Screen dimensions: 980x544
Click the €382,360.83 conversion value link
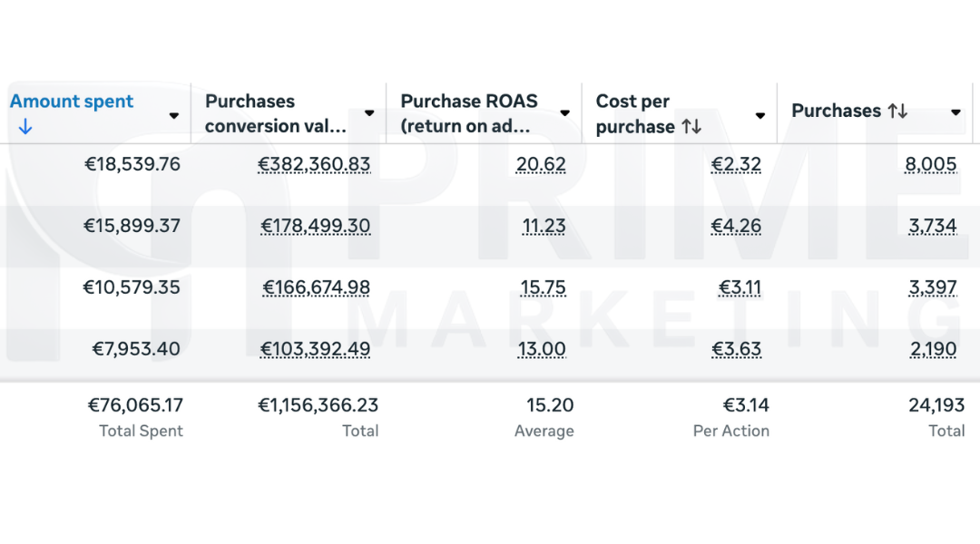pyautogui.click(x=314, y=164)
